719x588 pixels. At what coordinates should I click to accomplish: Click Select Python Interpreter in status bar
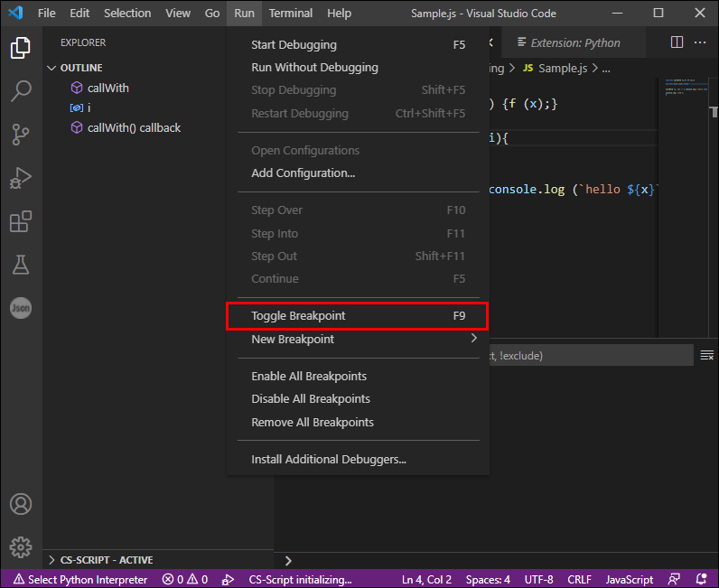tap(80, 580)
